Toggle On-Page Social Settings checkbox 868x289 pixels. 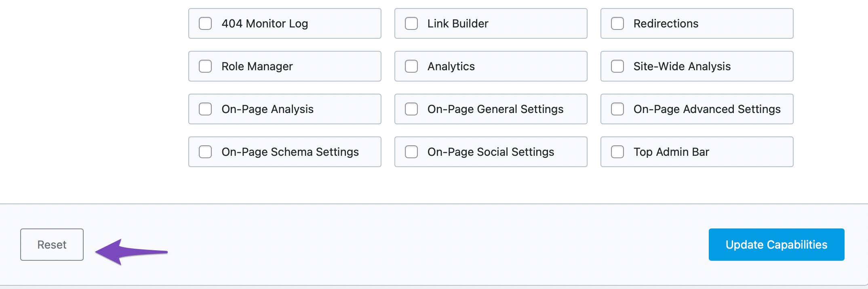tap(411, 152)
